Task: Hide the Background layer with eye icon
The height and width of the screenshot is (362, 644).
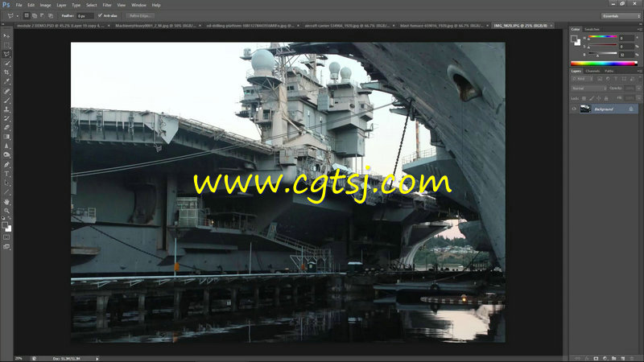Action: pos(574,109)
